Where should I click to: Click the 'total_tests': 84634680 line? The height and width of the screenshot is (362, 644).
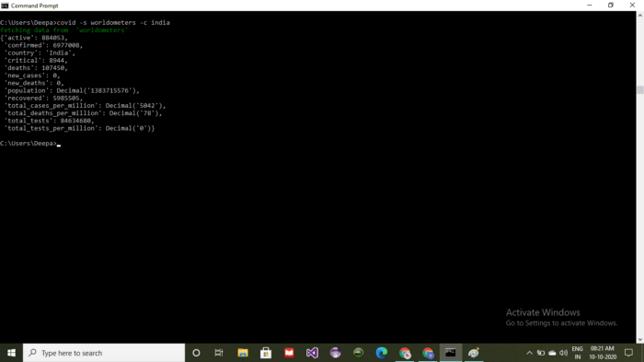pos(49,121)
